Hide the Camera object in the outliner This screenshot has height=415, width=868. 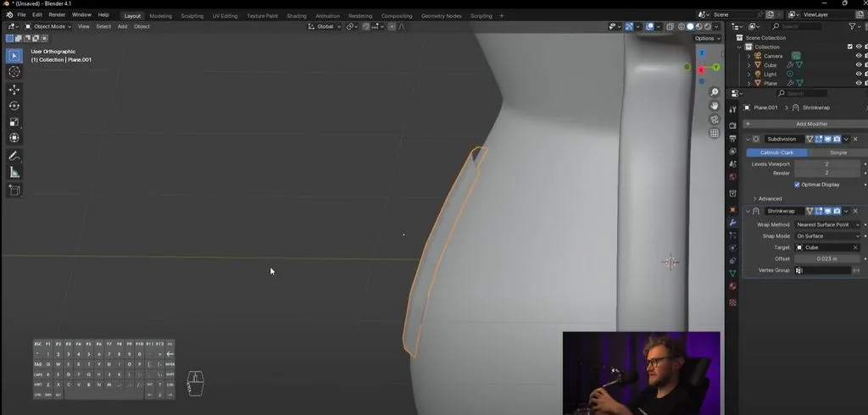point(859,56)
